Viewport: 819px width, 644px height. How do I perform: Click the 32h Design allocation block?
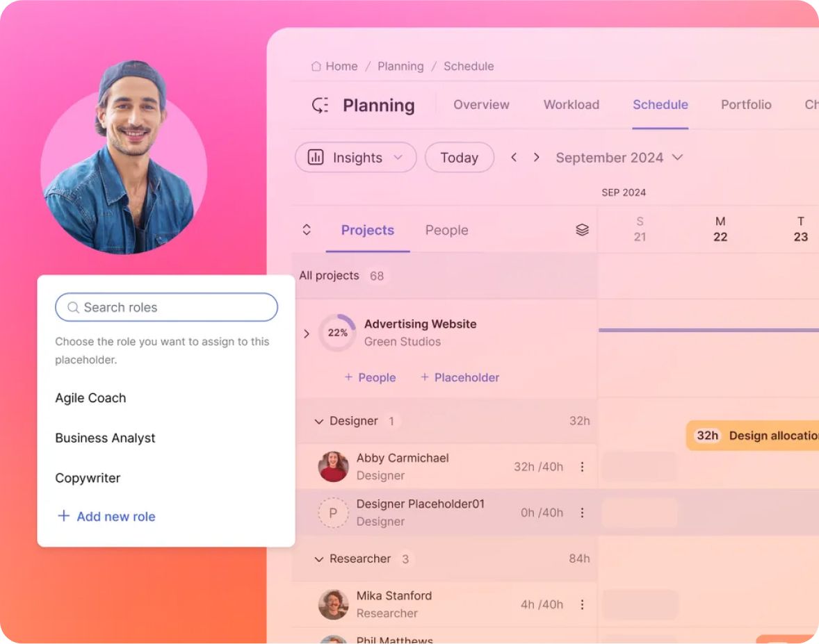coord(753,436)
